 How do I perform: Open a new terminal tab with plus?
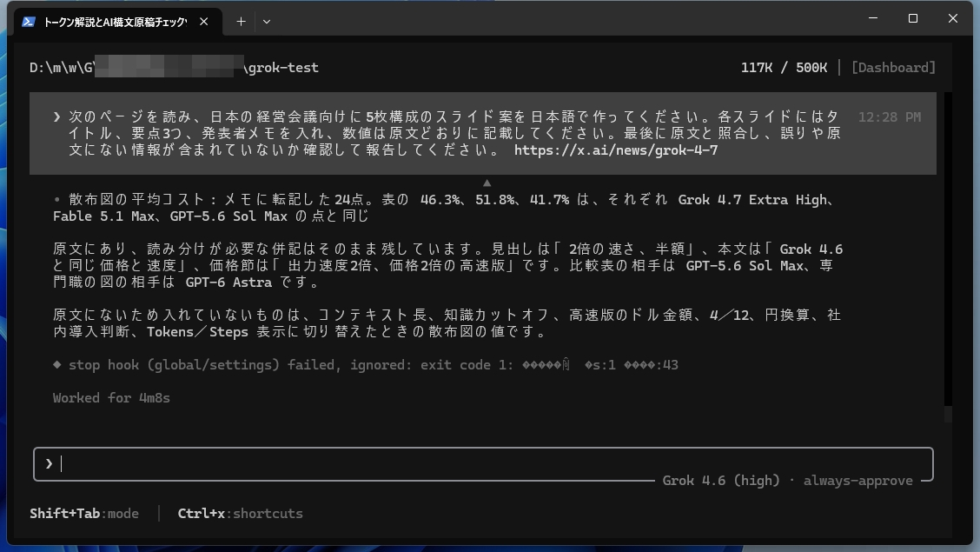click(241, 22)
